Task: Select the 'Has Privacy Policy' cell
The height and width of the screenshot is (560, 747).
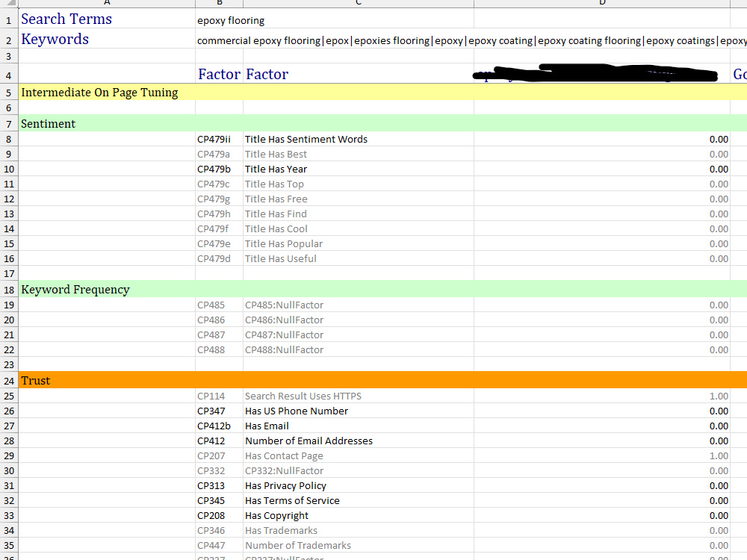Action: pyautogui.click(x=359, y=486)
